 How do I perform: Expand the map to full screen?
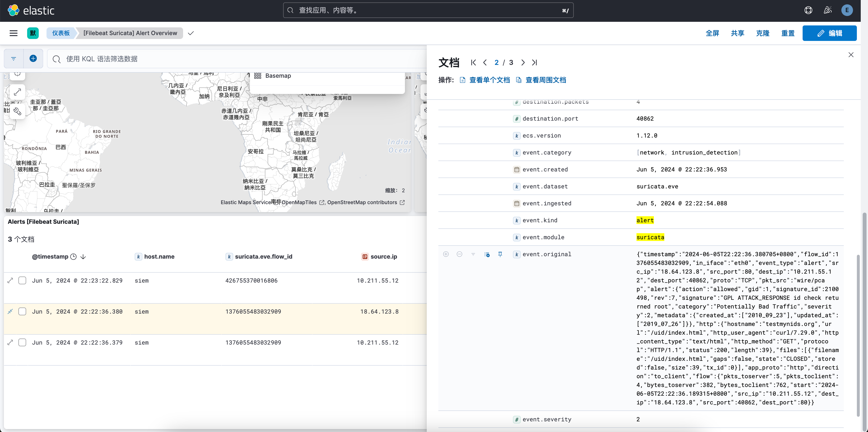coord(17,92)
